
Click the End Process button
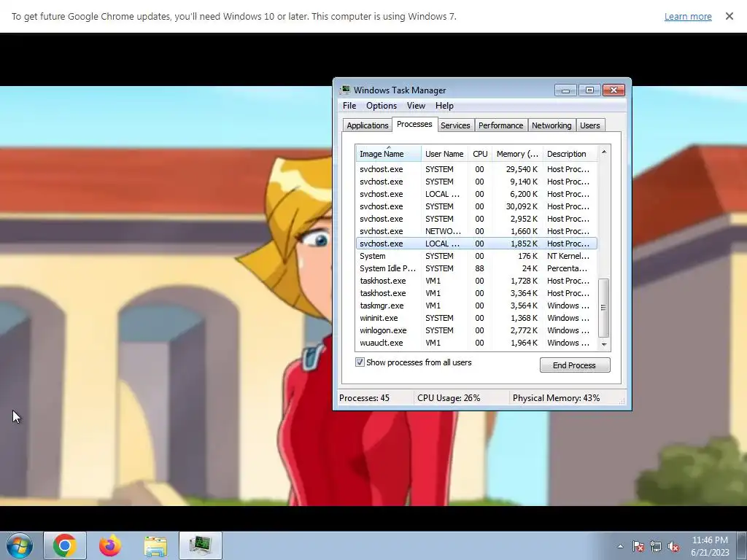pyautogui.click(x=575, y=365)
